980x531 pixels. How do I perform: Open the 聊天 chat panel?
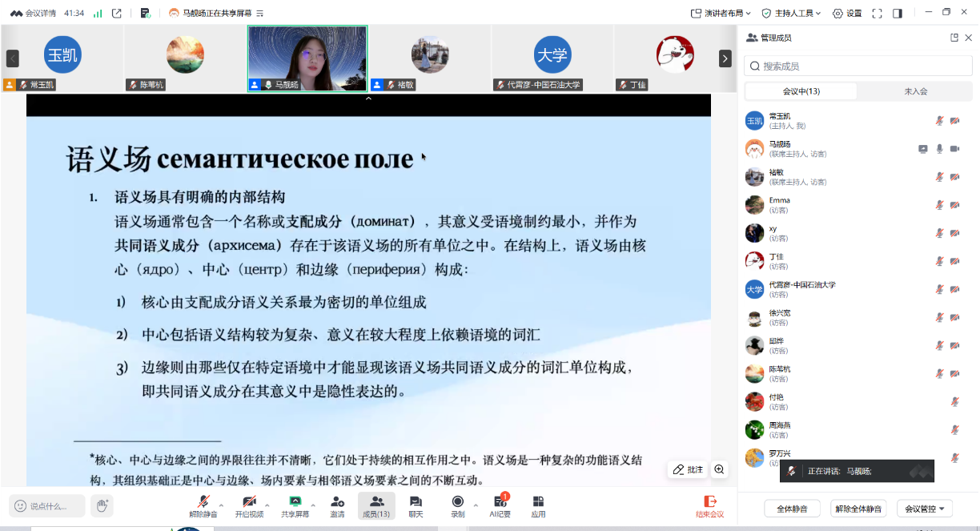416,502
